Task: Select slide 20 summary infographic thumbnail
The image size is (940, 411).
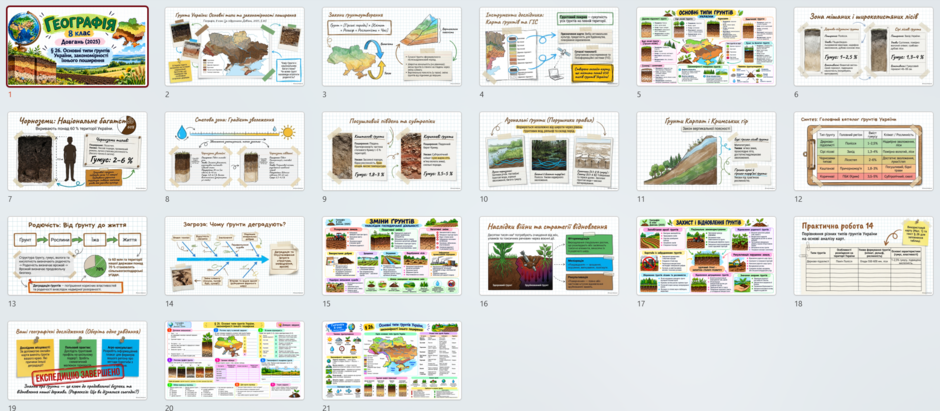Action: 234,360
